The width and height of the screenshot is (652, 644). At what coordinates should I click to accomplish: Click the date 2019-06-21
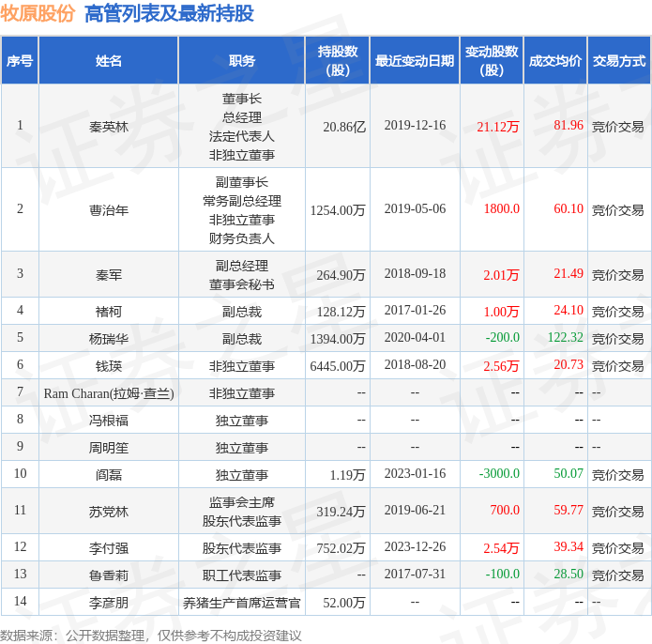coord(415,511)
